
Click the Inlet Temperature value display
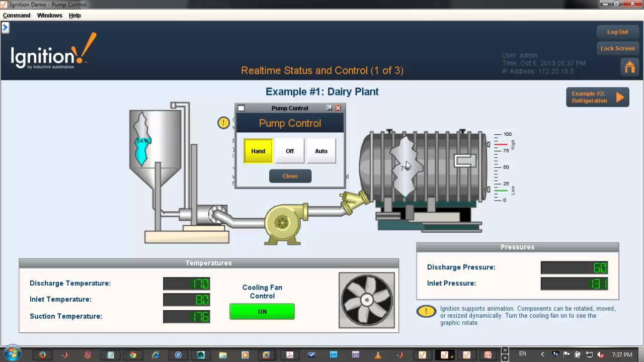(187, 300)
